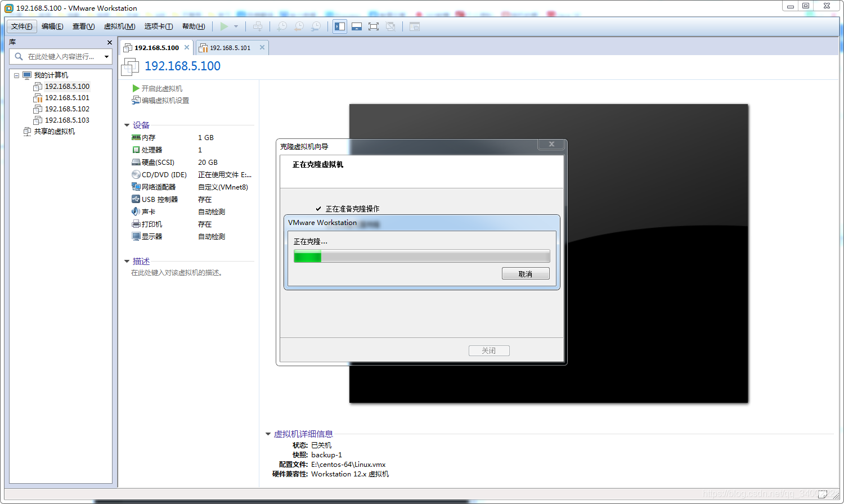
Task: Collapse the 虚拟机详细信息 section
Action: 268,434
